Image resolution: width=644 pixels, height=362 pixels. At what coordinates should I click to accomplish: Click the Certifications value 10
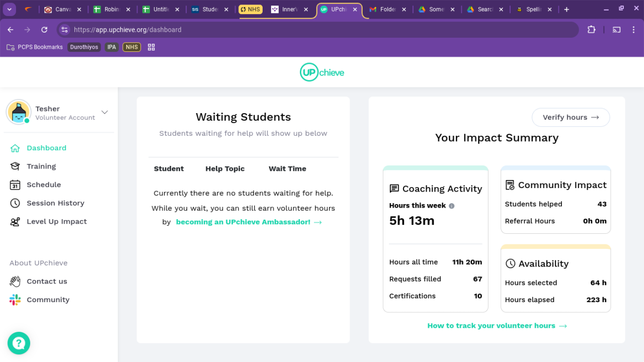(x=478, y=296)
